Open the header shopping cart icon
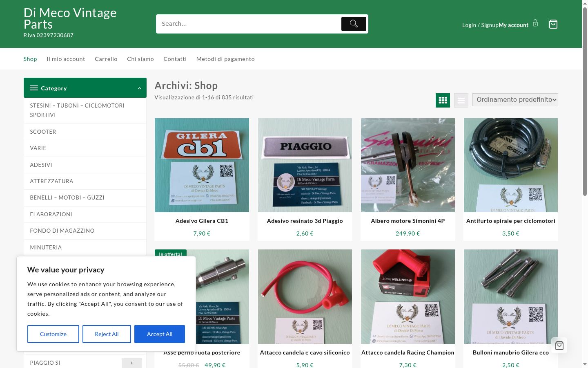The image size is (588, 368). [x=553, y=24]
